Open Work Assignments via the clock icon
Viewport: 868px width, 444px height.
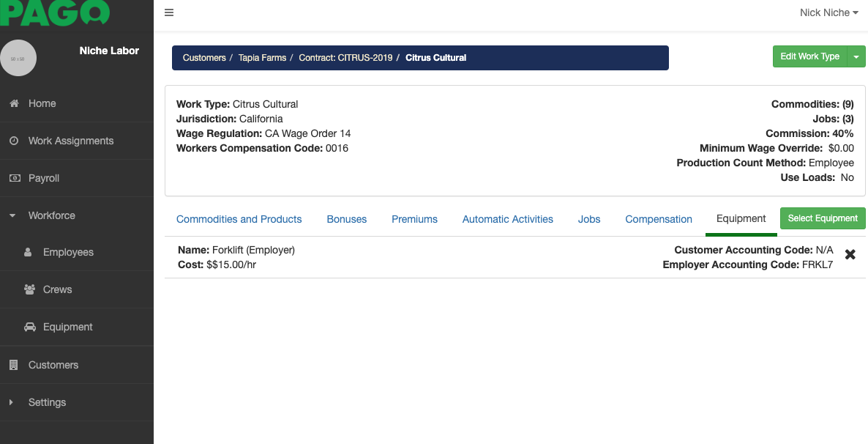coord(14,141)
